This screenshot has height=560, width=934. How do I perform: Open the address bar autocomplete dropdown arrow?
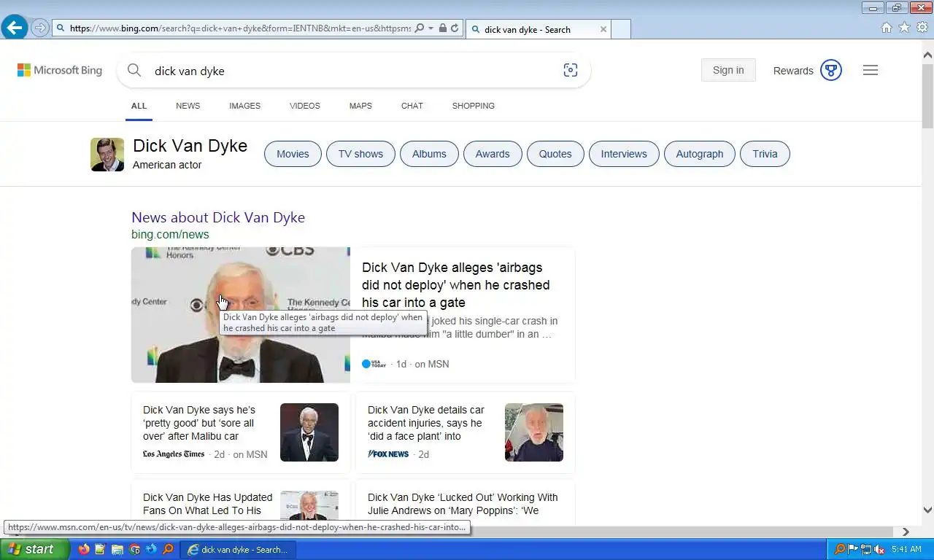(x=431, y=28)
